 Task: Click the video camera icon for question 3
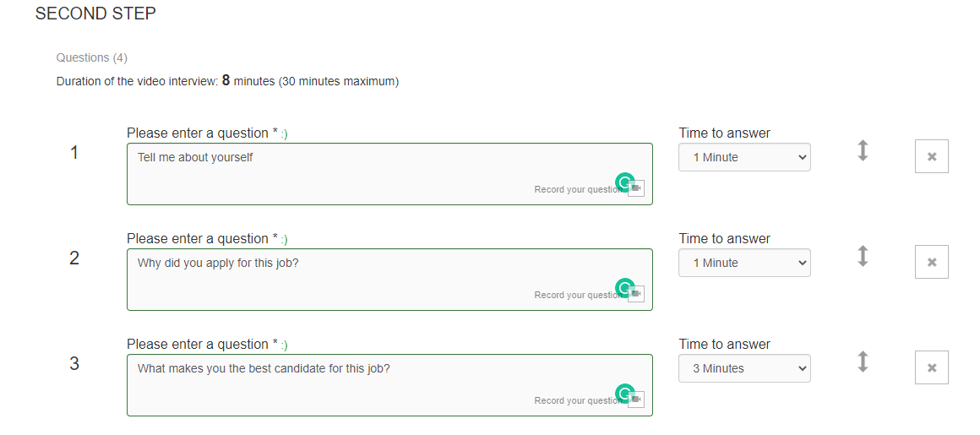click(x=637, y=400)
